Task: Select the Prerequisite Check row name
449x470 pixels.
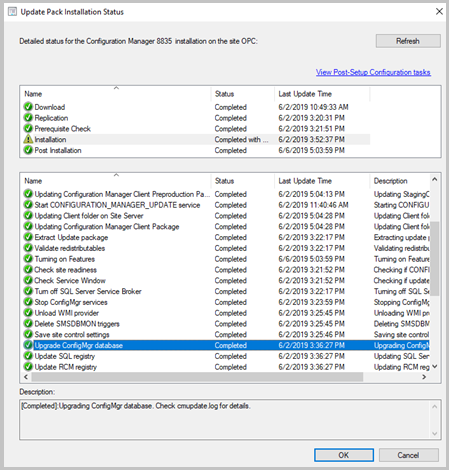Action: point(63,129)
